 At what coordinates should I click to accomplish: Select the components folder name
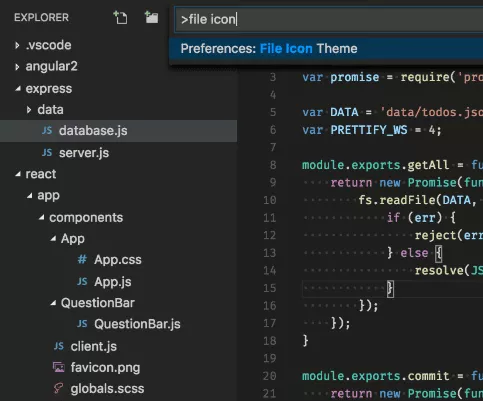coord(86,218)
